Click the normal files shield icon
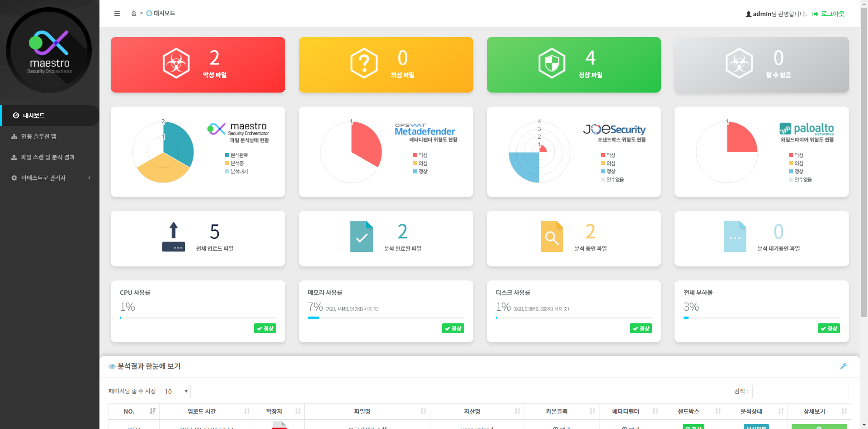Viewport: 868px width, 429px height. click(x=552, y=64)
